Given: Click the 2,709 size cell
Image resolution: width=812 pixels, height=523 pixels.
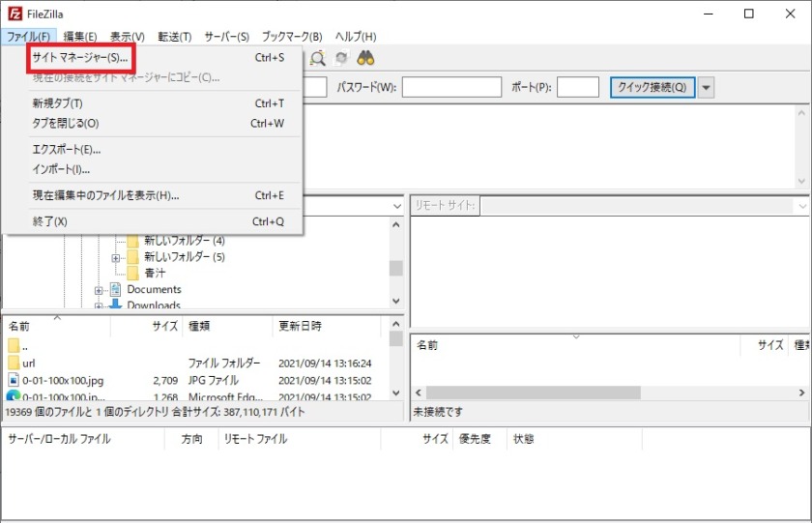Looking at the screenshot, I should click(x=165, y=381).
